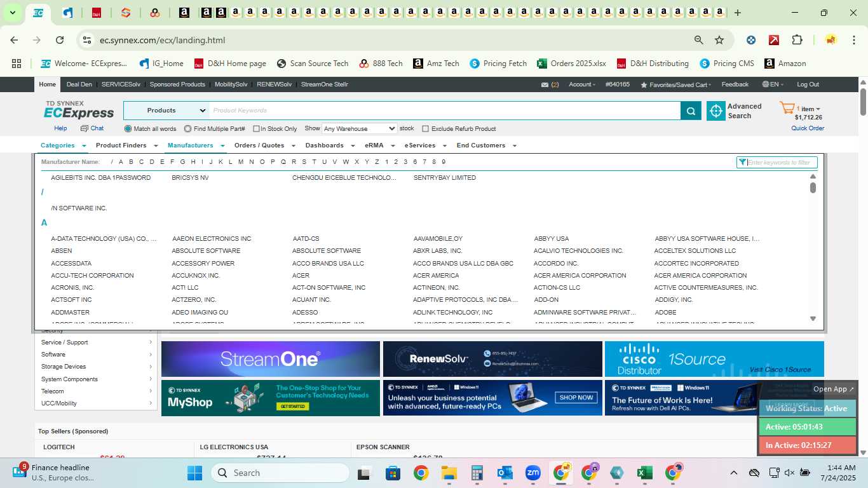Expand the Storage Devices category
The width and height of the screenshot is (868, 488).
pos(97,367)
